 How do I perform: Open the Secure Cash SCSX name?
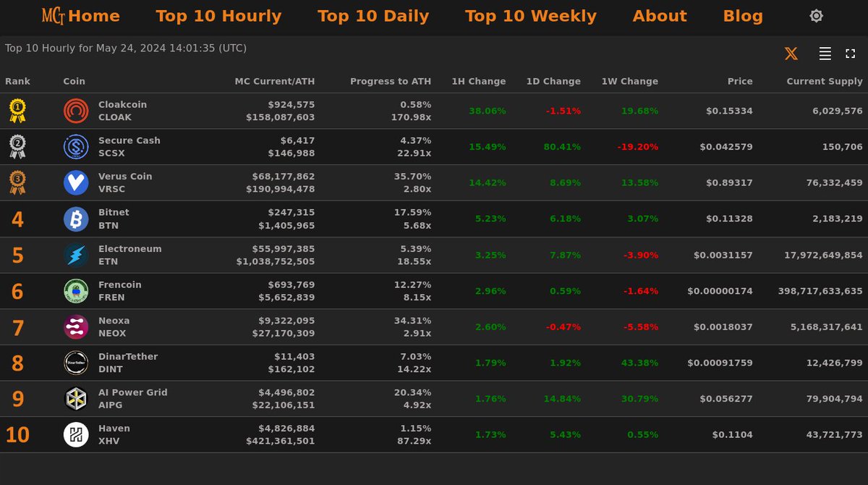coord(129,147)
